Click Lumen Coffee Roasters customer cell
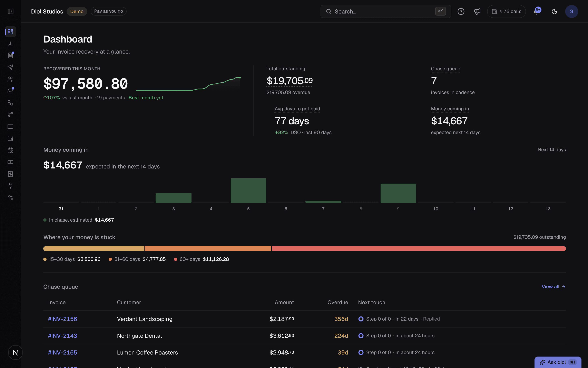Screen dimensions: 588x368 [x=147, y=352]
